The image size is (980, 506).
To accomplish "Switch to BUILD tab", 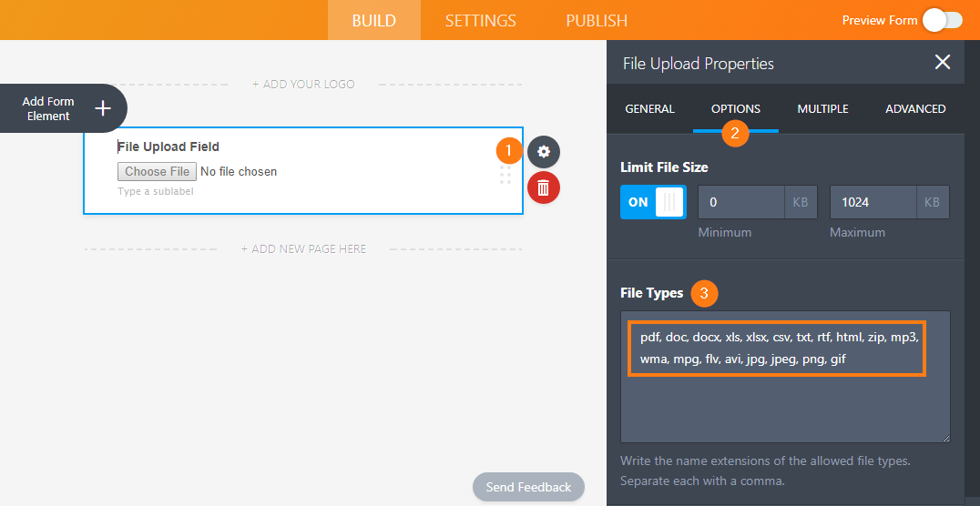I will (x=373, y=20).
